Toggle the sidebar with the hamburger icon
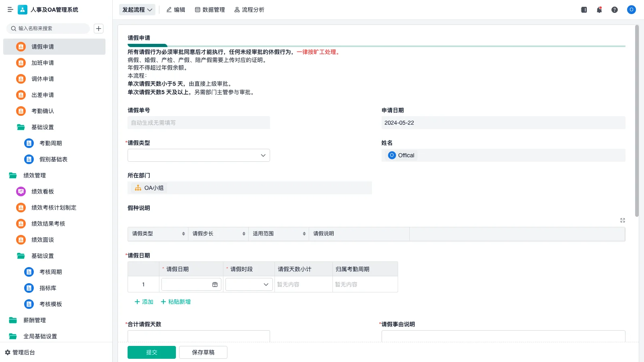 [x=10, y=10]
